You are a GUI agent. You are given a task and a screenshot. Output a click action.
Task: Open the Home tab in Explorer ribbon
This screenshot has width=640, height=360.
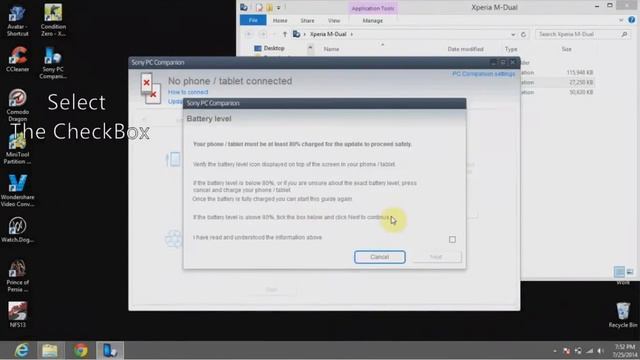coord(280,20)
